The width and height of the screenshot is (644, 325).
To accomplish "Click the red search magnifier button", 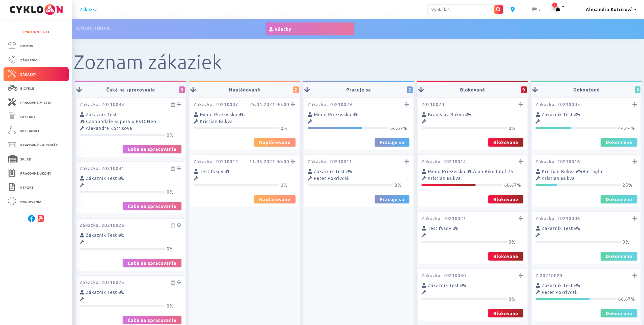I will pyautogui.click(x=498, y=10).
